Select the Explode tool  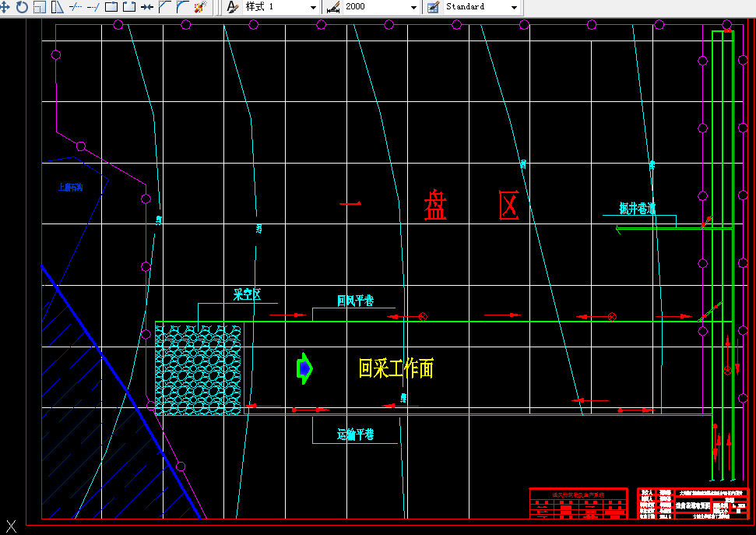[x=200, y=7]
